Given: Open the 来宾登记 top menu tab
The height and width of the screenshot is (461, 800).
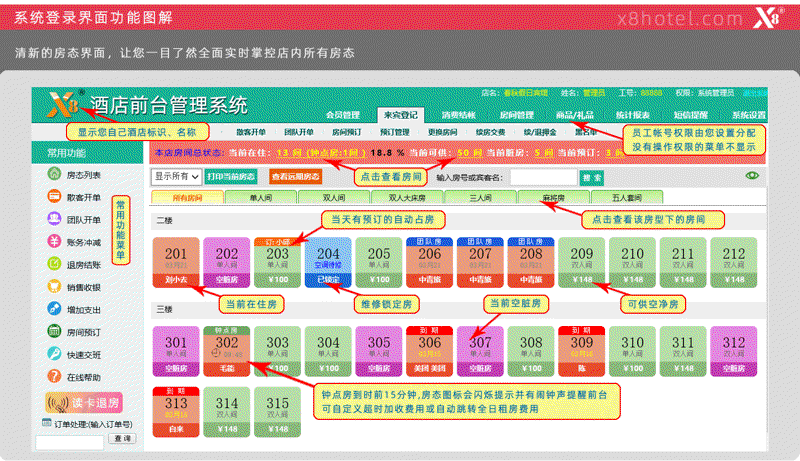Looking at the screenshot, I should pyautogui.click(x=401, y=115).
